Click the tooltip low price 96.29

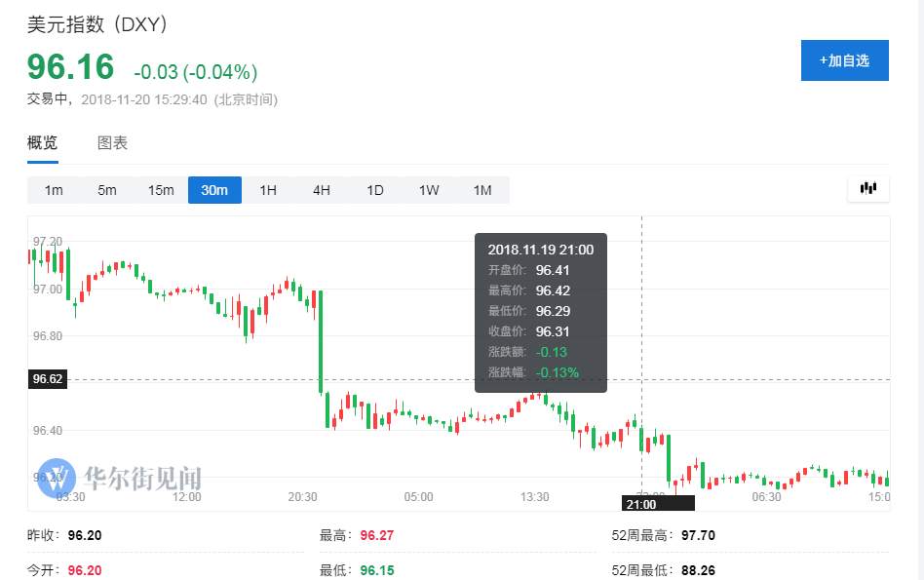click(x=553, y=311)
